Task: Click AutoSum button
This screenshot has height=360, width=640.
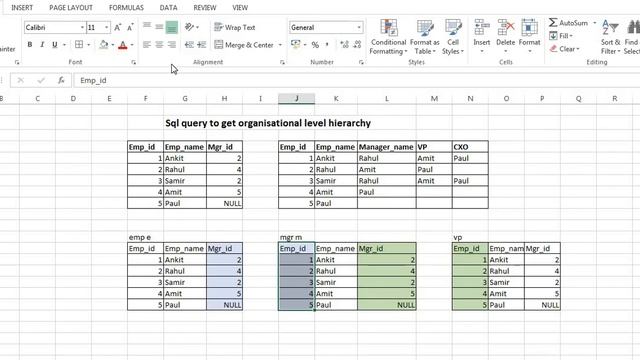Action: pos(569,23)
